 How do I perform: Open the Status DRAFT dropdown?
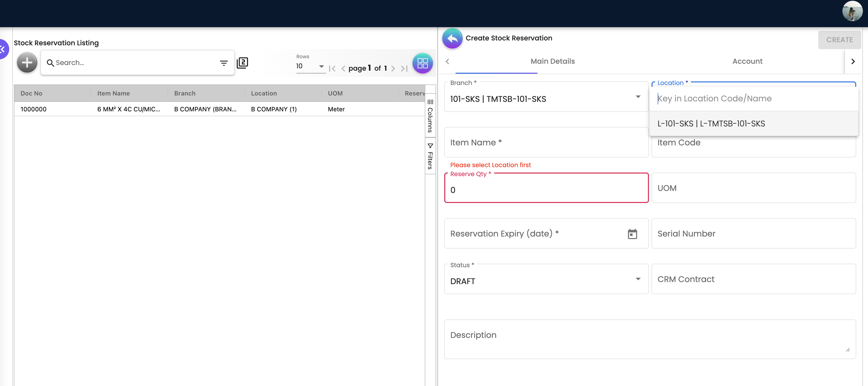(546, 279)
